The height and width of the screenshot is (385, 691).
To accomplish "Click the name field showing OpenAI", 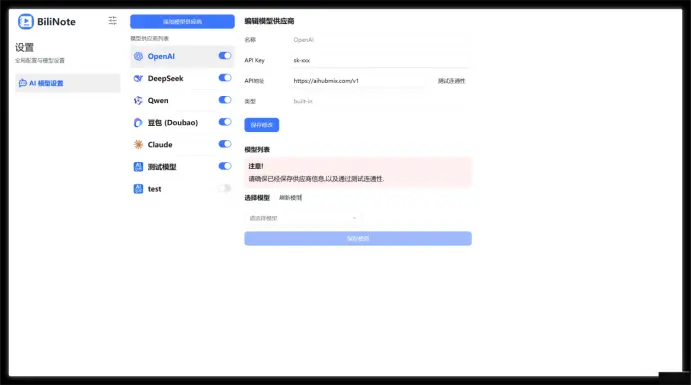I will click(x=381, y=40).
